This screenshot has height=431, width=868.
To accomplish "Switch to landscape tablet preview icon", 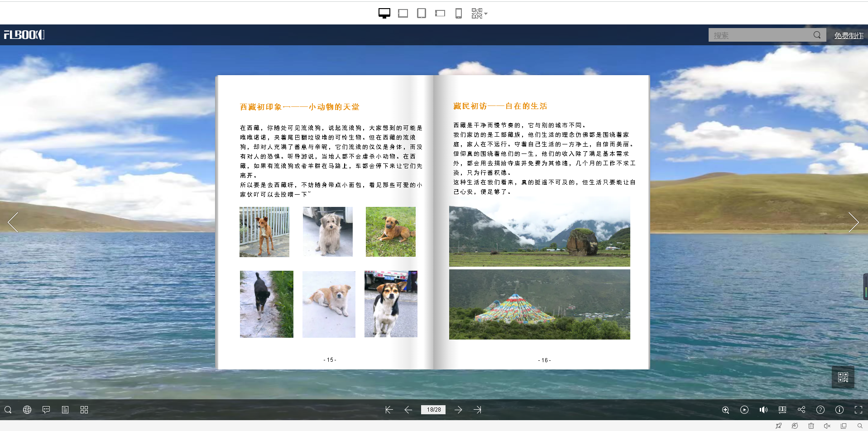I will pyautogui.click(x=403, y=13).
